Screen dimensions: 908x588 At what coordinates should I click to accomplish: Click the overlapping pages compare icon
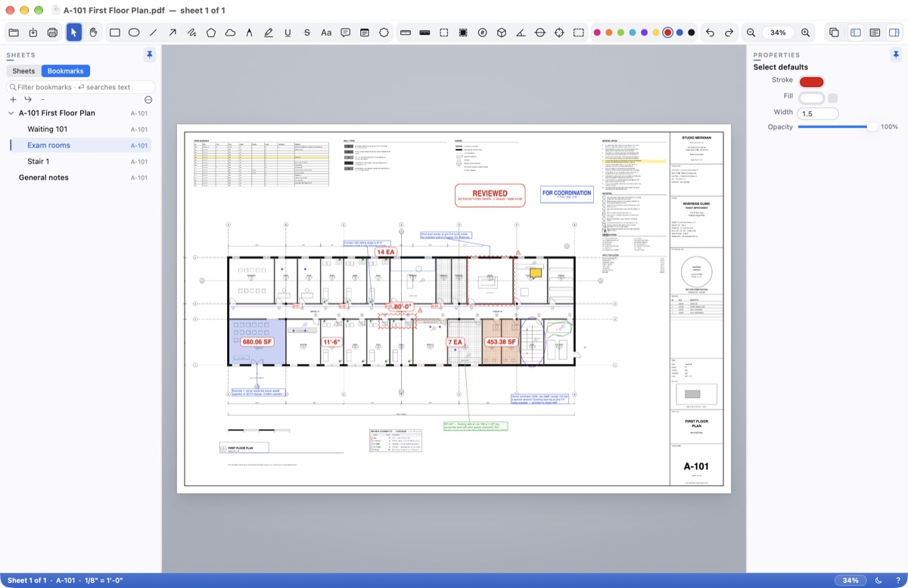pos(834,33)
